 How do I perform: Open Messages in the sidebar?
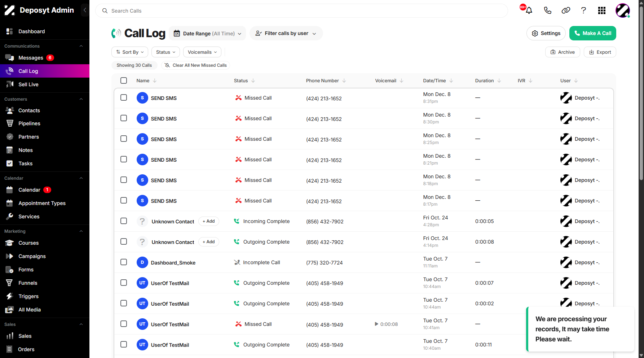click(x=31, y=58)
